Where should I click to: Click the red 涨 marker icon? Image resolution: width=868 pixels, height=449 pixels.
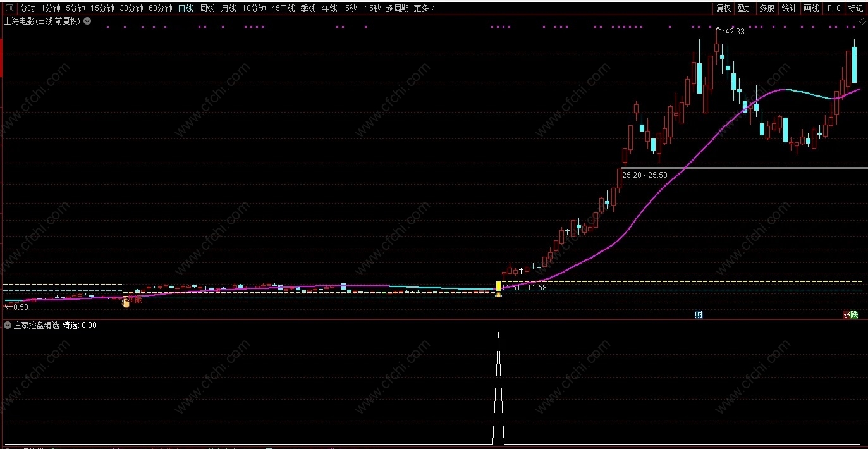[847, 314]
